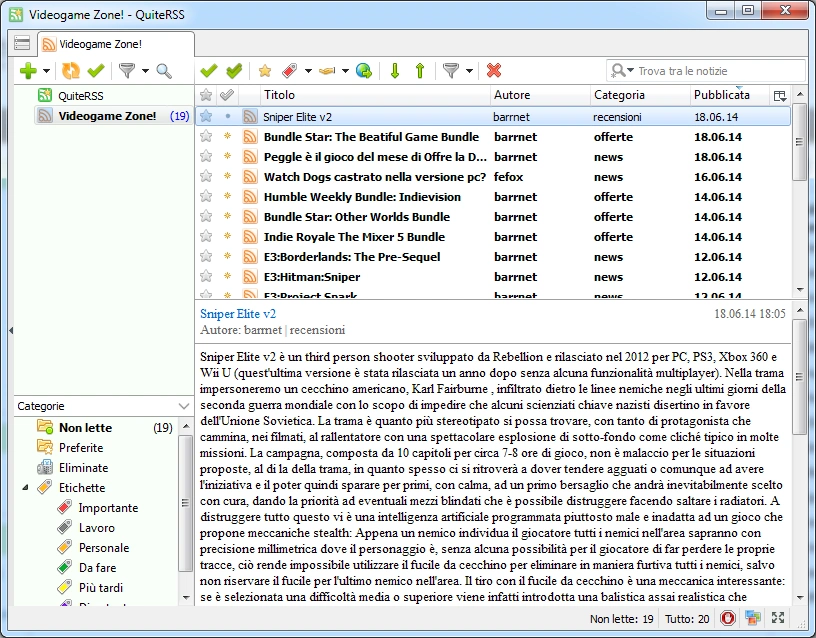Open the add feed dropdown arrow

click(x=46, y=71)
